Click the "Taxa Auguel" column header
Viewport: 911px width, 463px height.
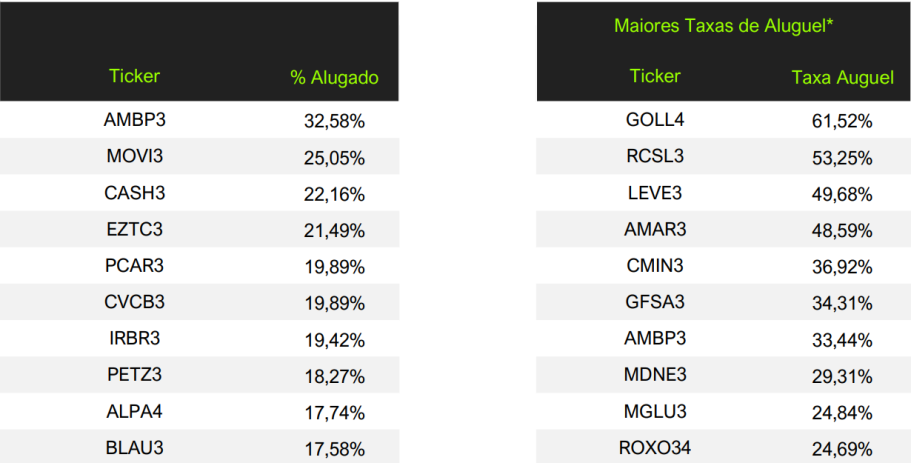842,78
